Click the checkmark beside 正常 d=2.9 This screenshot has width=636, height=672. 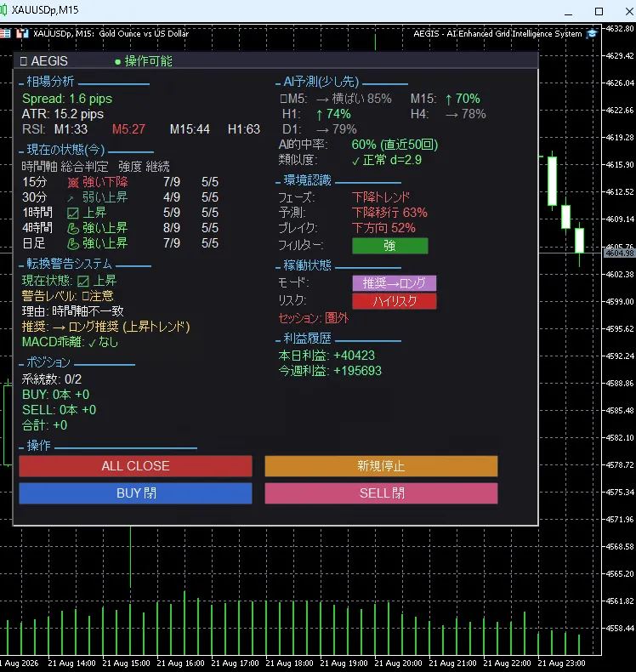(355, 161)
